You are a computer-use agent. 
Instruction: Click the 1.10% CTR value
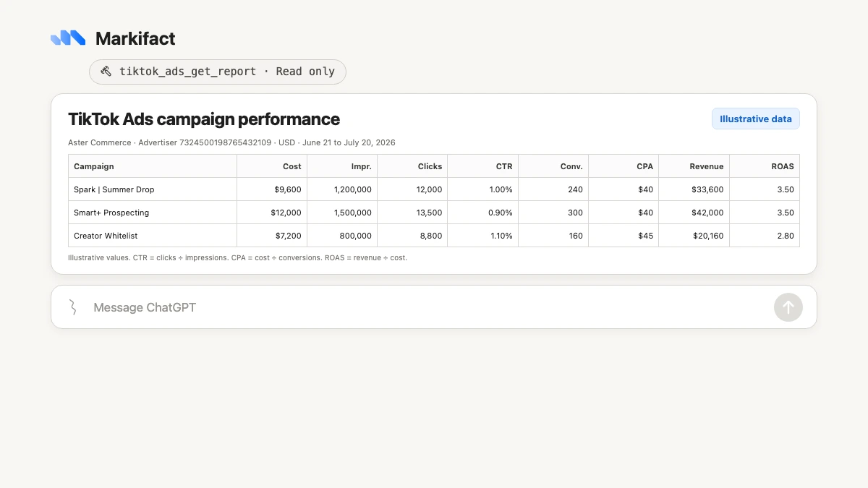(x=501, y=236)
